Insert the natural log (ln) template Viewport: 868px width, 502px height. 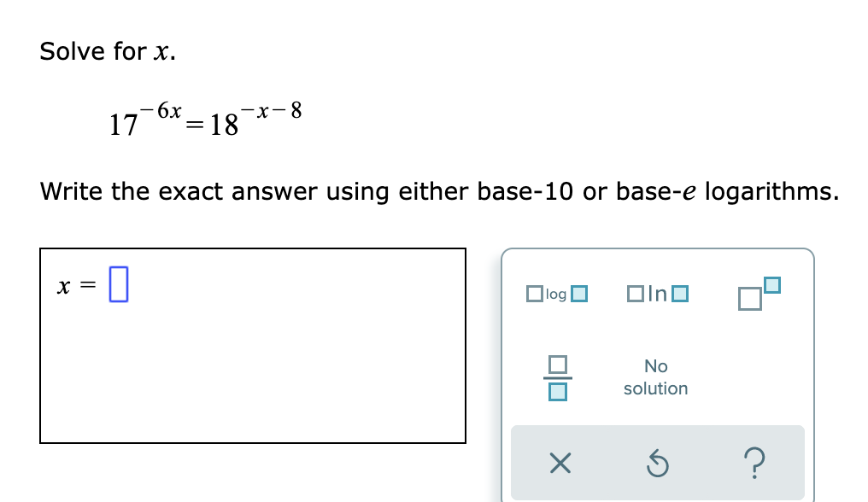(657, 294)
